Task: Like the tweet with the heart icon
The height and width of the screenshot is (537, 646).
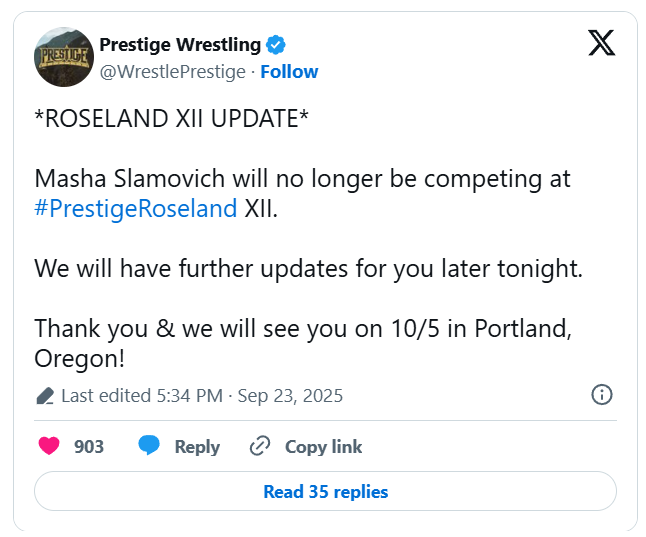Action: click(x=49, y=446)
